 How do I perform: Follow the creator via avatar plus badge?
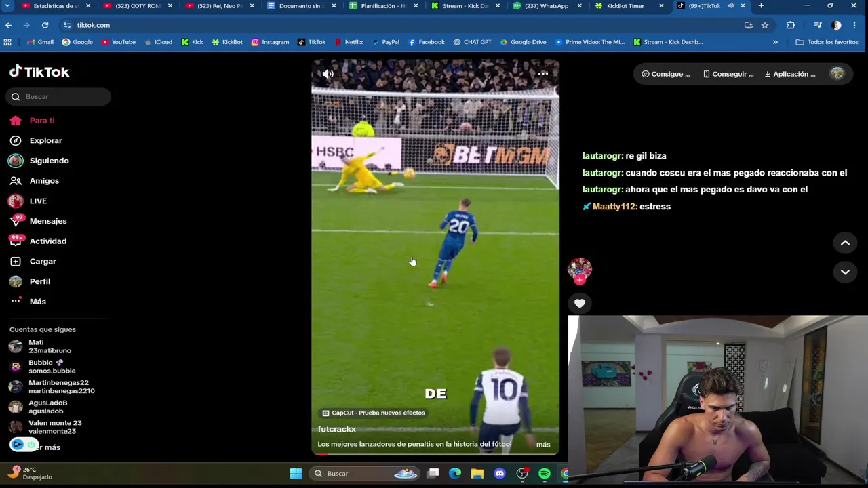[x=580, y=279]
